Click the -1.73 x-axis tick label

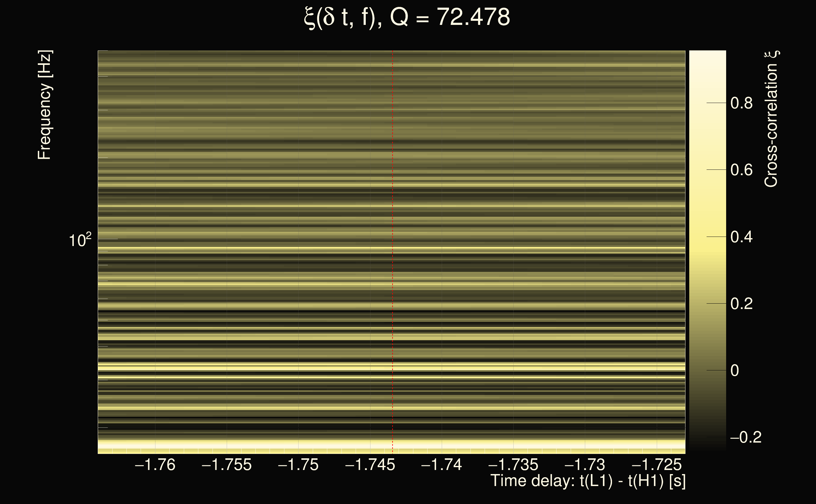coord(585,465)
